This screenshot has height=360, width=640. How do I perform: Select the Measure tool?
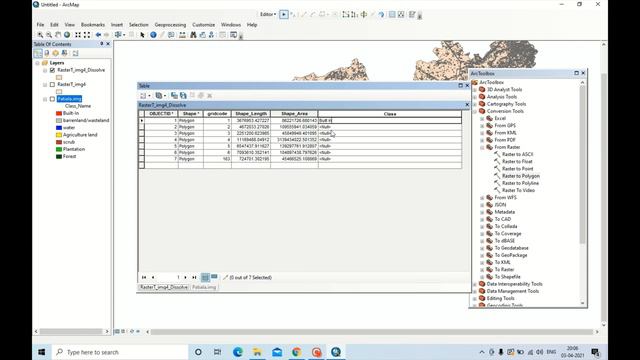tap(182, 35)
